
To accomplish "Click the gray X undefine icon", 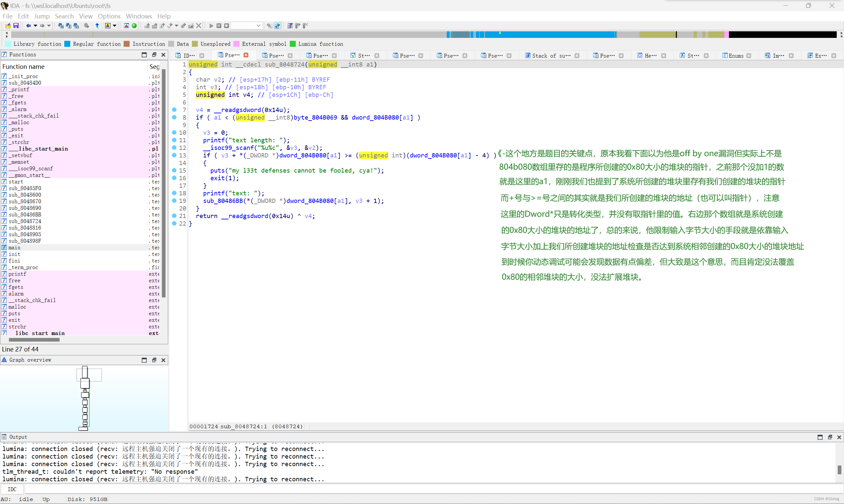I will coord(199,25).
